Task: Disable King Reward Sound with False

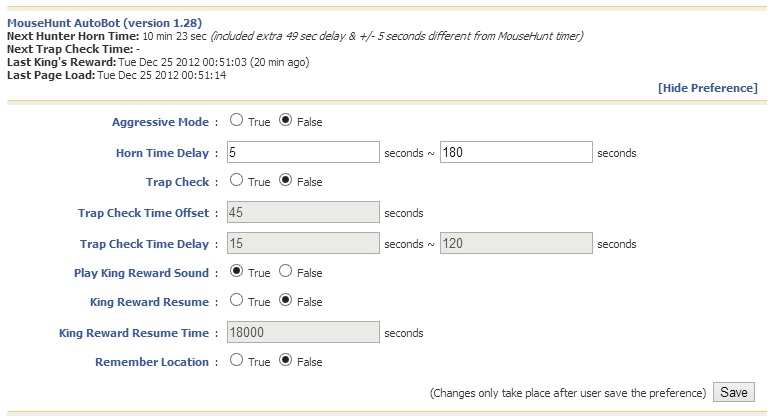Action: [x=286, y=271]
